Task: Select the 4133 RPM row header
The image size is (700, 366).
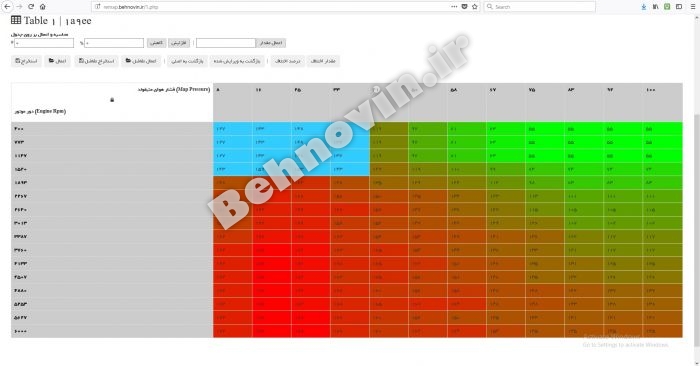Action: (112, 263)
